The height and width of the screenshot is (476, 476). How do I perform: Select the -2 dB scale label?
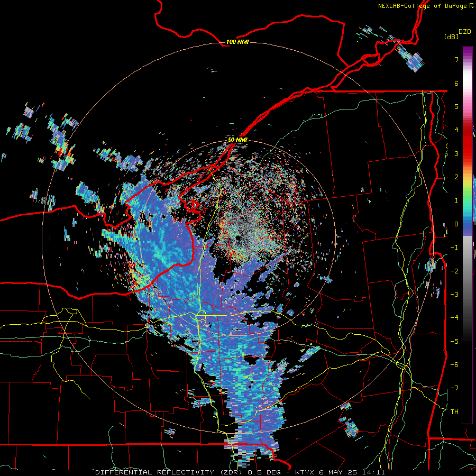454,271
